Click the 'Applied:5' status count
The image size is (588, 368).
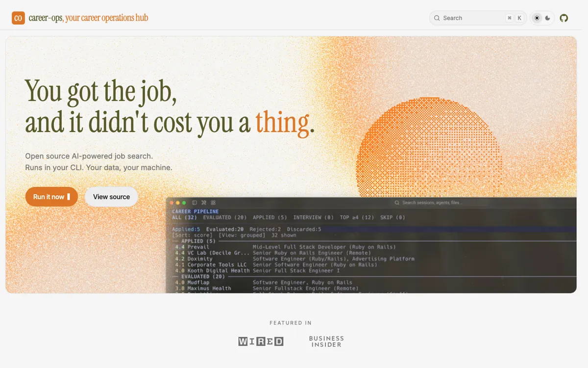pos(186,229)
